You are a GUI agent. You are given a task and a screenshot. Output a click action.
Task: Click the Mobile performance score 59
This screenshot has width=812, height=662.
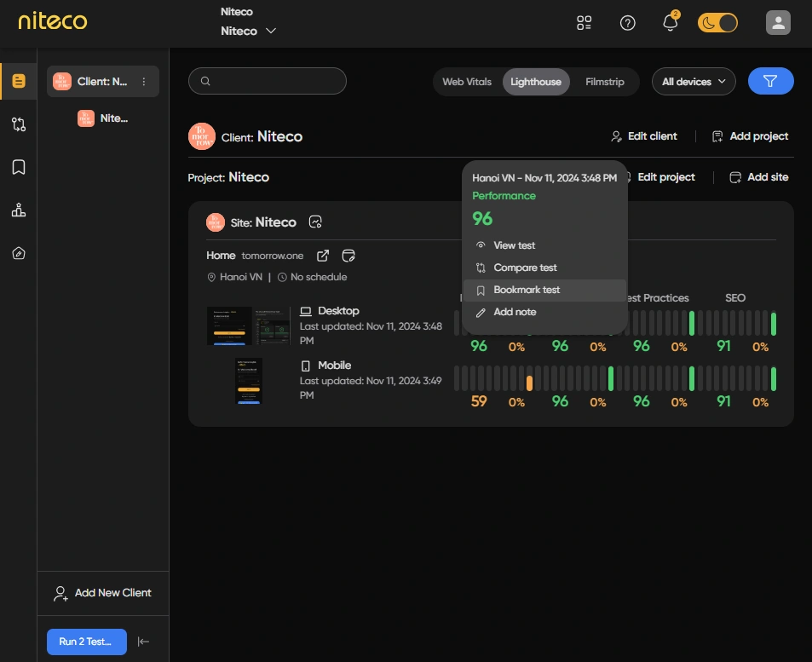[x=479, y=401]
